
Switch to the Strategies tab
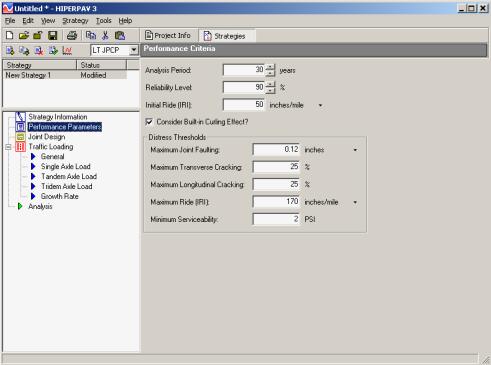pyautogui.click(x=227, y=36)
